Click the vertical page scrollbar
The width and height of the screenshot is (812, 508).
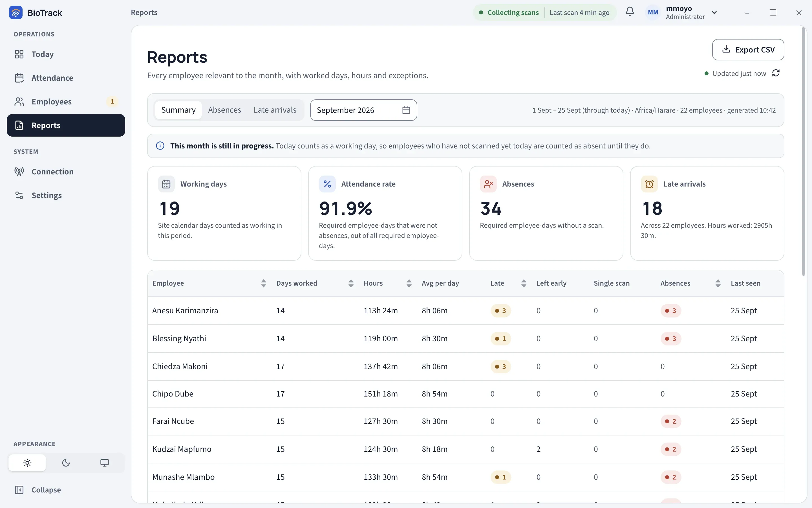pos(803,151)
